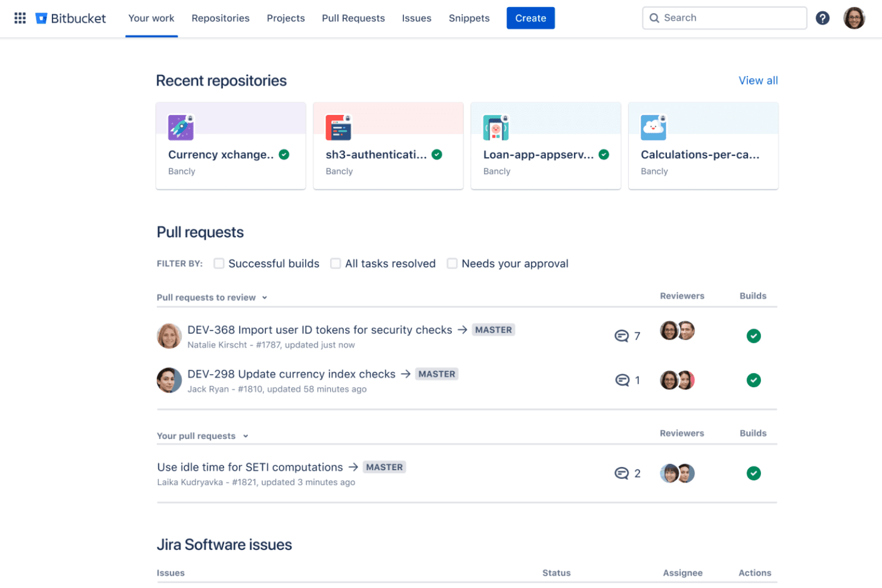Open comments icon for DEV-298 pull request
The height and width of the screenshot is (588, 882).
pos(622,380)
